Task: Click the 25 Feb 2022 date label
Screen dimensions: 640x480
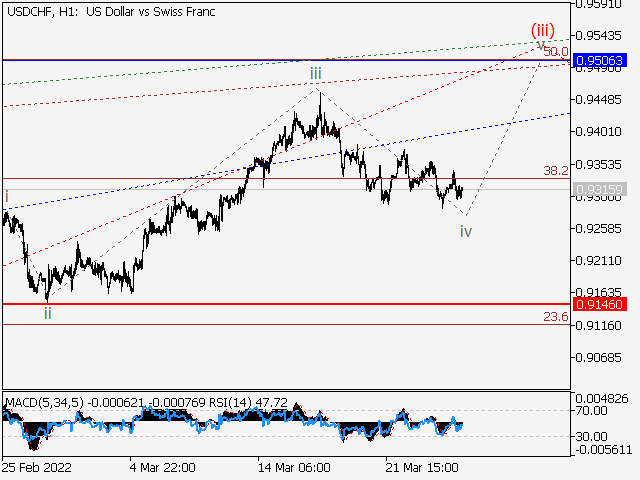Action: coord(37,467)
